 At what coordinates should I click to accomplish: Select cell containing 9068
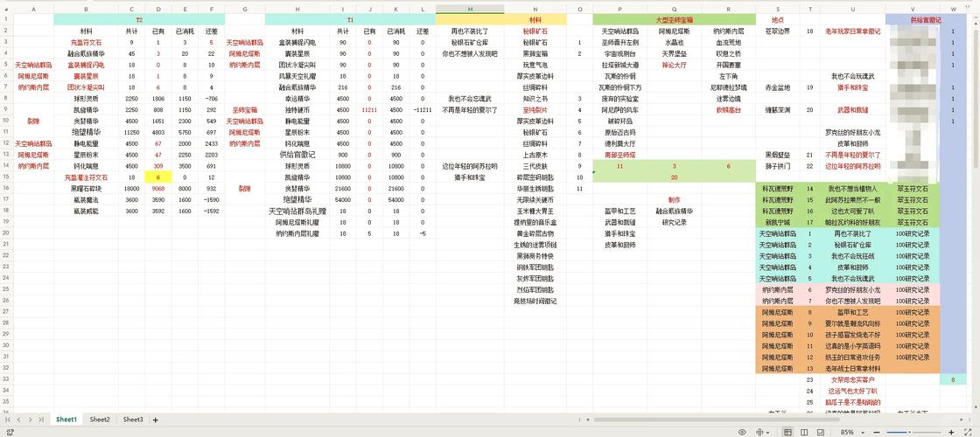158,189
